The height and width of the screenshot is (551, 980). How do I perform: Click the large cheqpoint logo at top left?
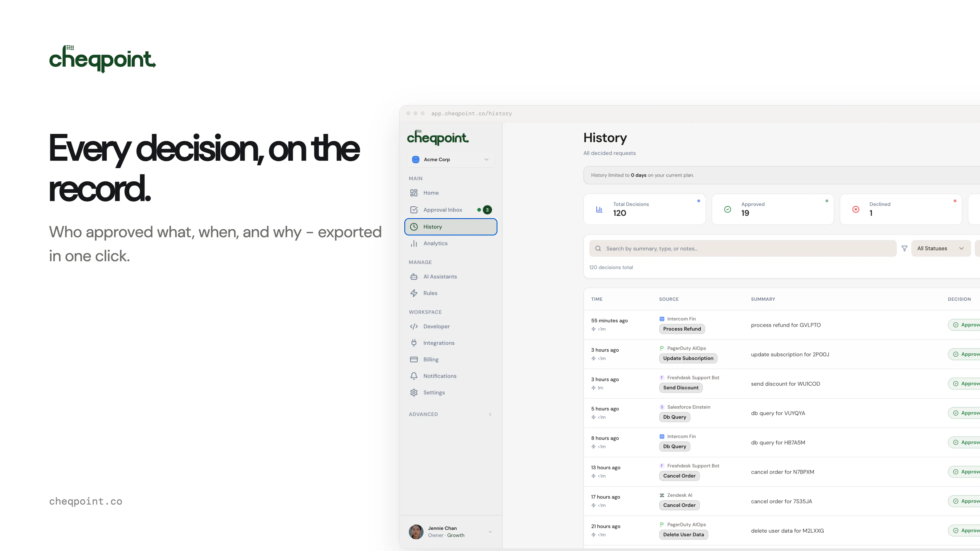click(x=102, y=59)
